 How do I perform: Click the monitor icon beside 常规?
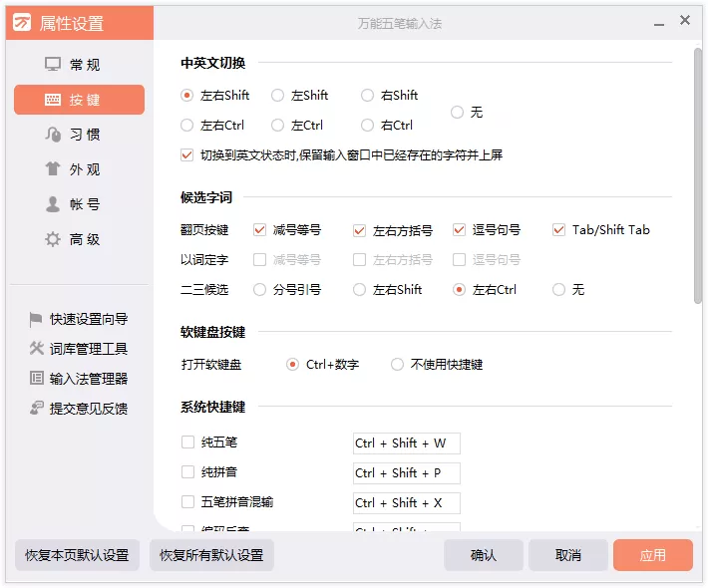(53, 64)
